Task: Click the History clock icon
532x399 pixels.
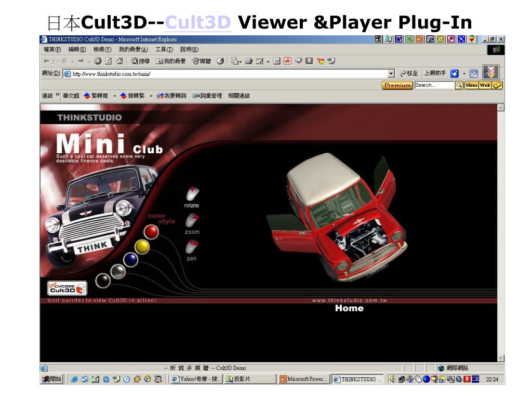Action: click(x=220, y=61)
